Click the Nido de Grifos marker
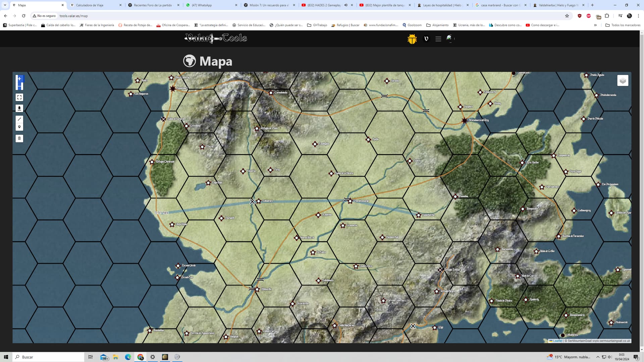This screenshot has height=362, width=644. 536,251
